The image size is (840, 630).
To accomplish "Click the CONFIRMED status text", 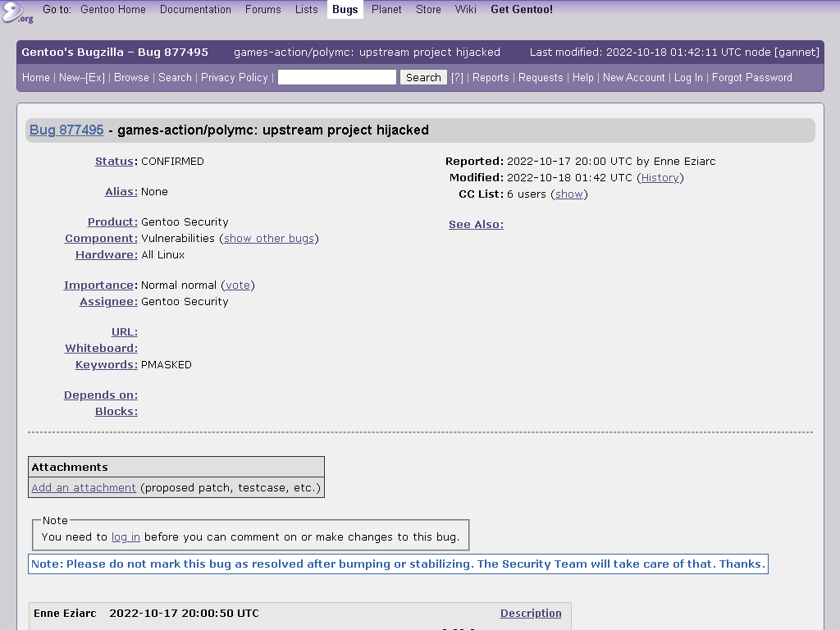I will 172,162.
